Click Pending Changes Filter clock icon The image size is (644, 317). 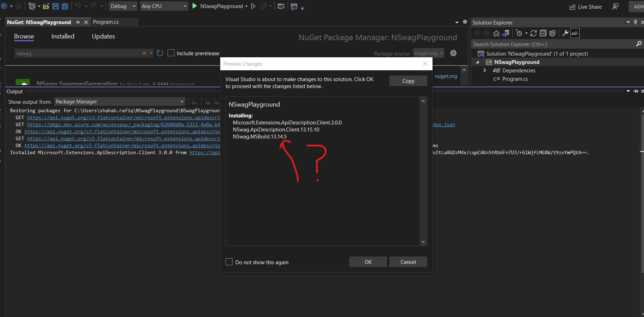519,33
